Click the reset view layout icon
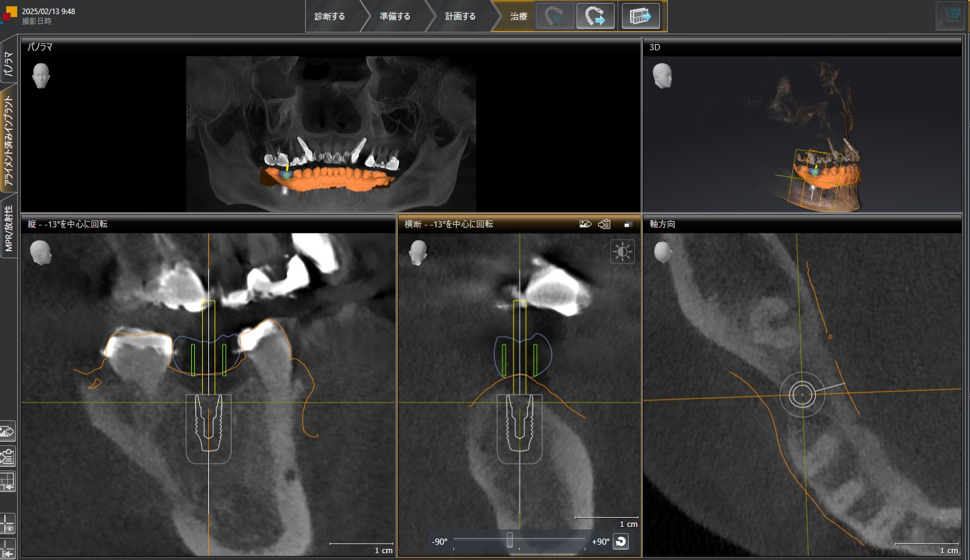The image size is (970, 560). click(7, 482)
